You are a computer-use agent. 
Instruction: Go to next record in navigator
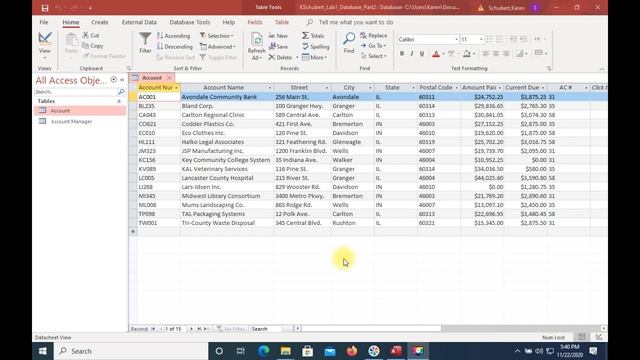pos(191,329)
